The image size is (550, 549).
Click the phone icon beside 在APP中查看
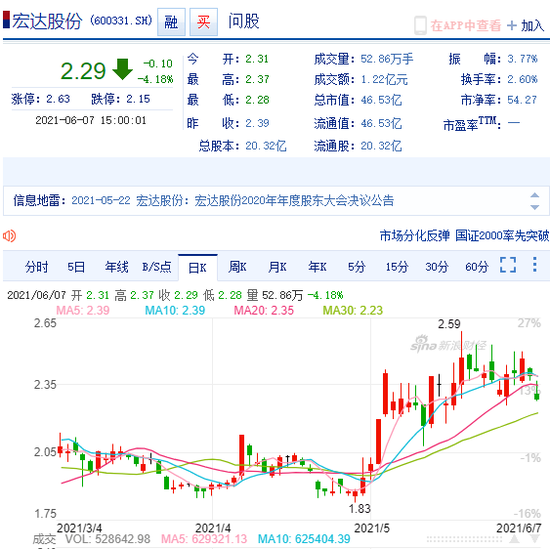point(420,25)
